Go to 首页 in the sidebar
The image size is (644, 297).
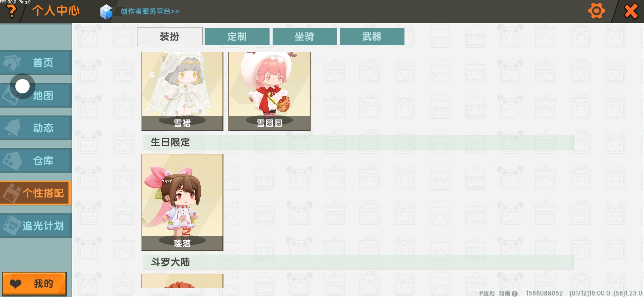click(x=36, y=63)
